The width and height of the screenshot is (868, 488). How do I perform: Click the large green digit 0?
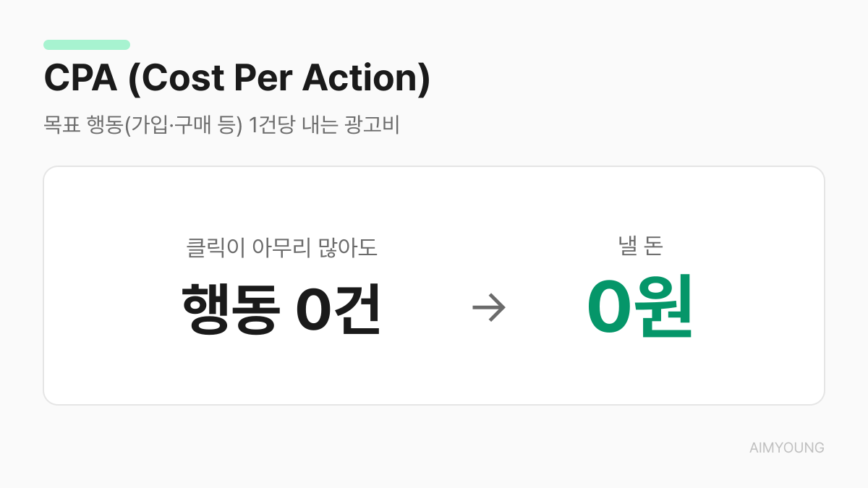click(x=608, y=308)
